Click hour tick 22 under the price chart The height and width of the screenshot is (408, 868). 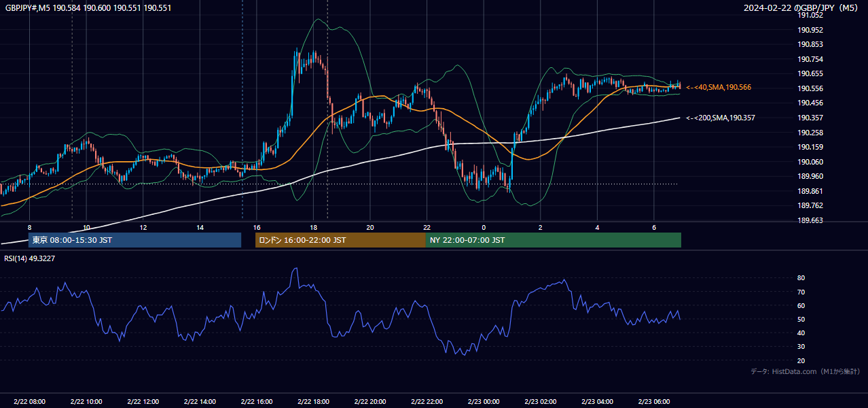(427, 227)
